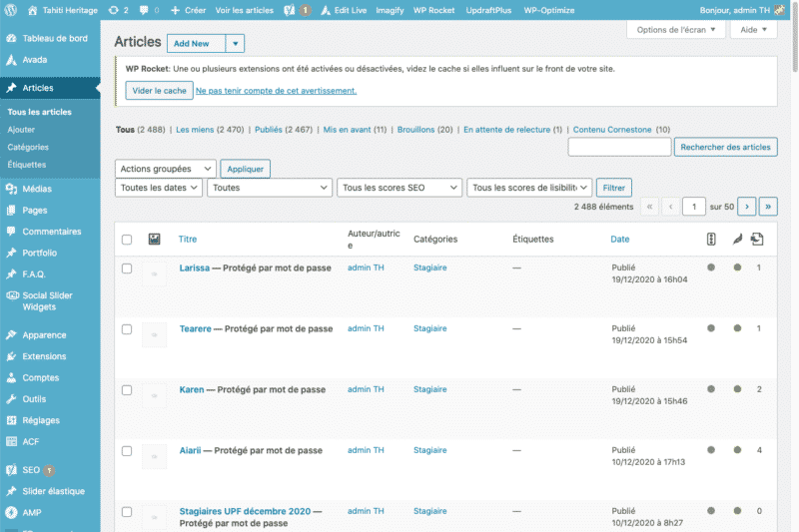Image resolution: width=799 pixels, height=532 pixels.
Task: Click the Filtrer button
Action: coord(614,188)
